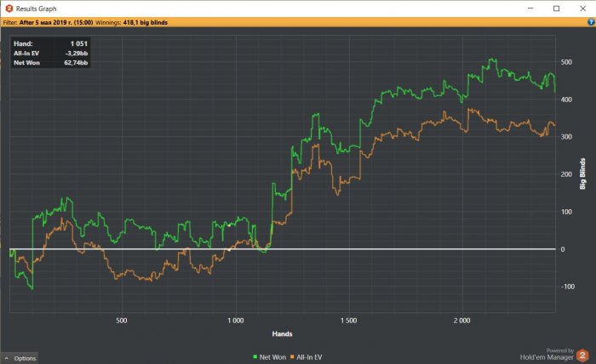This screenshot has height=364, width=596.
Task: Select the Hand value '1 051' in tooltip
Action: click(x=78, y=43)
